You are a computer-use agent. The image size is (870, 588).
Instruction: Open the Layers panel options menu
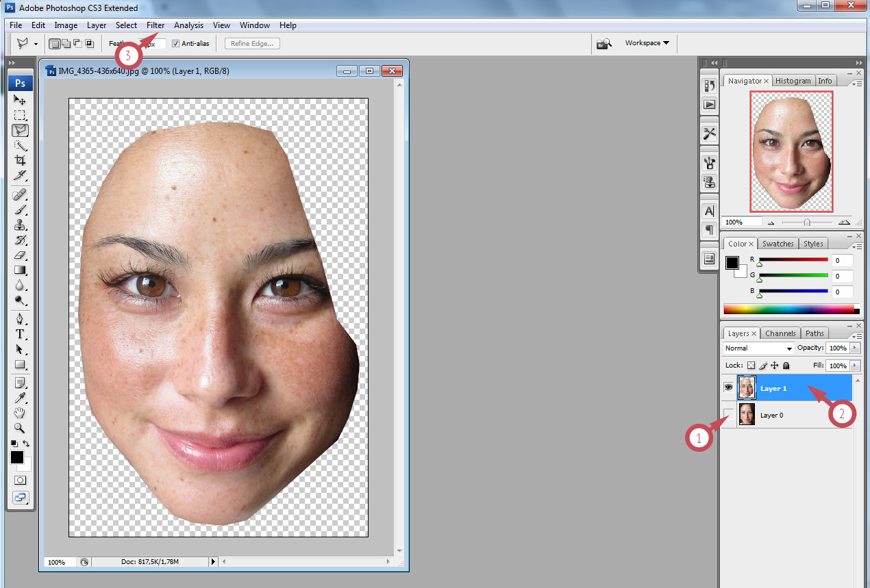(858, 336)
